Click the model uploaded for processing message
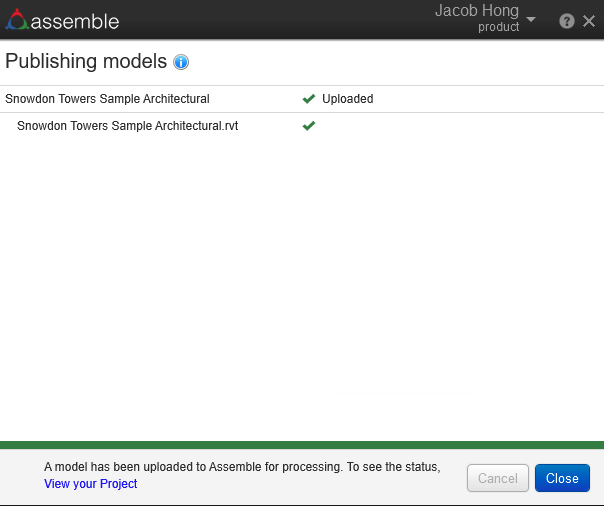This screenshot has width=604, height=506. pos(242,467)
